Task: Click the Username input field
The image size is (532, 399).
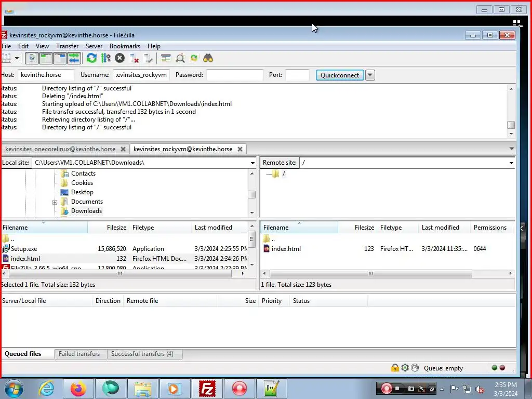Action: 141,75
